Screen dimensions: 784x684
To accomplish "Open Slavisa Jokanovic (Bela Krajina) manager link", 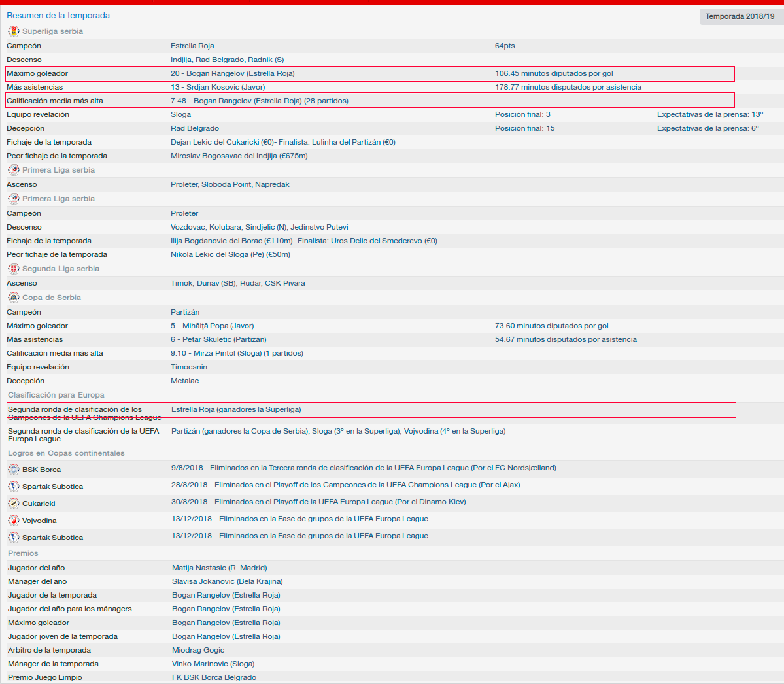I will coord(228,581).
